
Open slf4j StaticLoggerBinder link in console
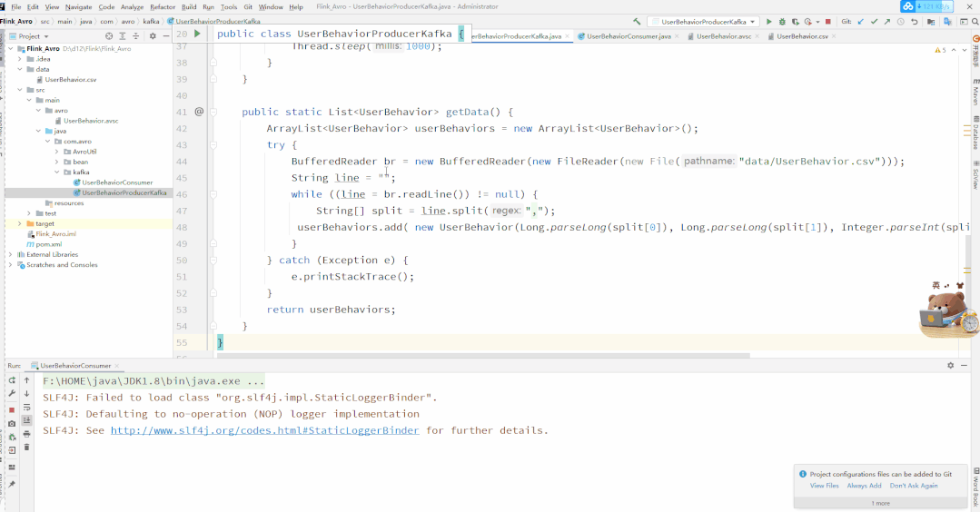click(x=265, y=430)
